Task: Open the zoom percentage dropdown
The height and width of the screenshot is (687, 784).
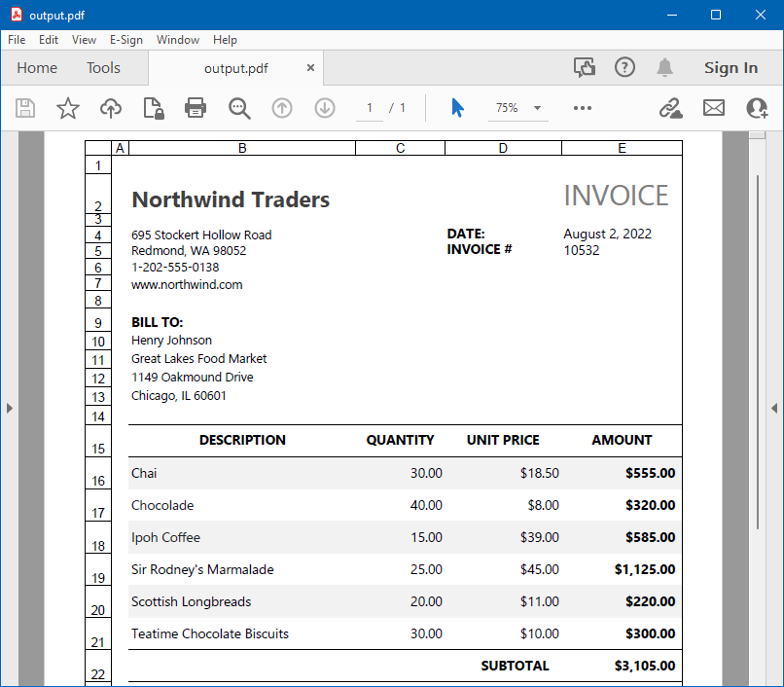Action: coord(517,108)
